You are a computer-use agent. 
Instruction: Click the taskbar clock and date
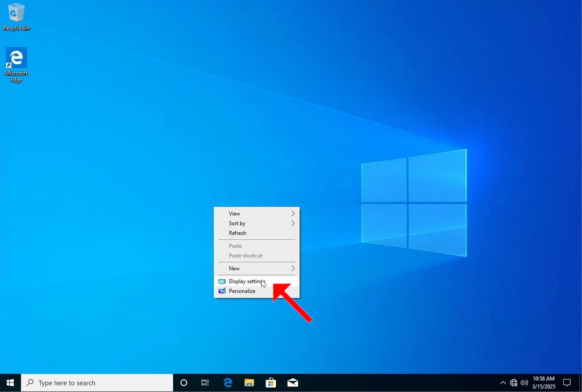(543, 383)
